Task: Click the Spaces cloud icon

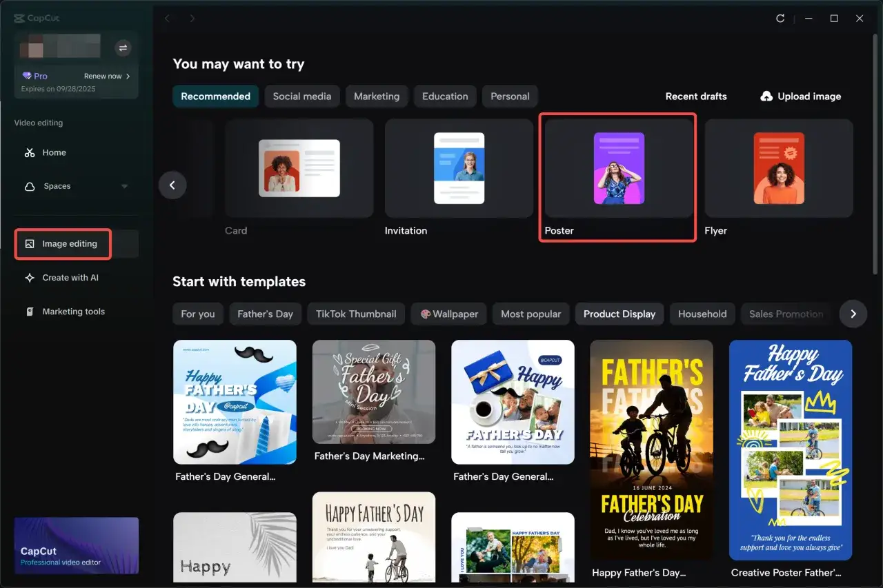Action: 30,187
